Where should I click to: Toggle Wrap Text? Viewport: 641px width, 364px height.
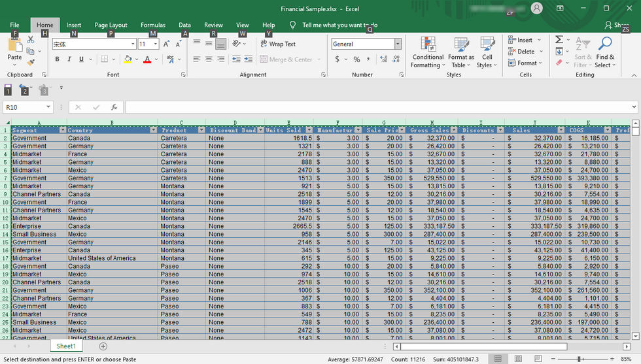click(x=277, y=44)
